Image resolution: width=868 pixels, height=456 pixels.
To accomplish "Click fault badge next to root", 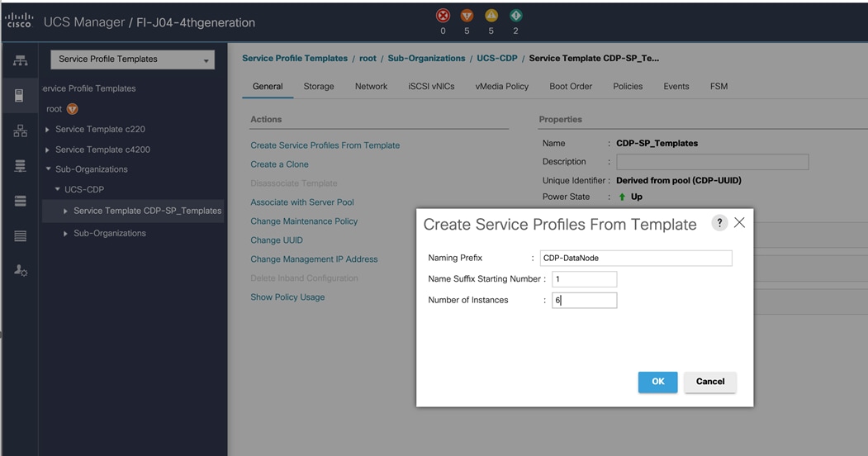I will tap(72, 109).
